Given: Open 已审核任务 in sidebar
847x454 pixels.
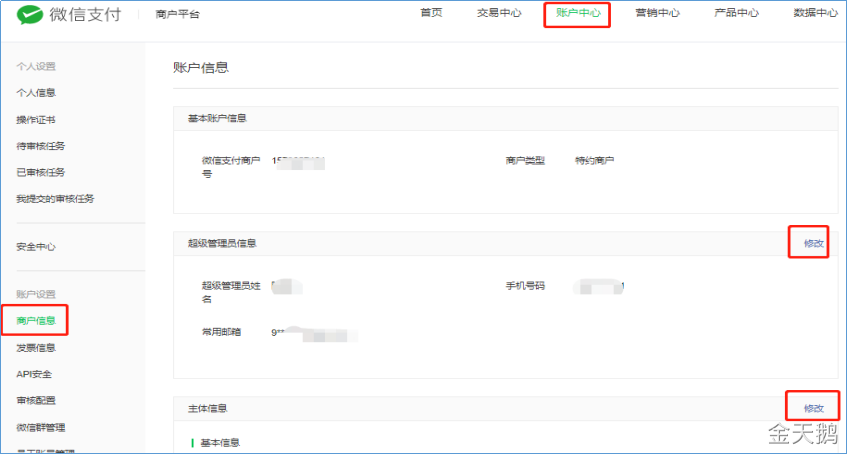Looking at the screenshot, I should coord(41,172).
